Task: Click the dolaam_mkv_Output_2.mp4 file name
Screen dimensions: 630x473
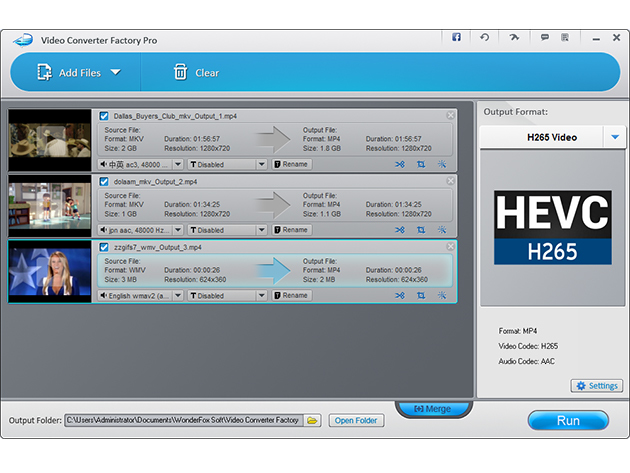Action: click(155, 182)
